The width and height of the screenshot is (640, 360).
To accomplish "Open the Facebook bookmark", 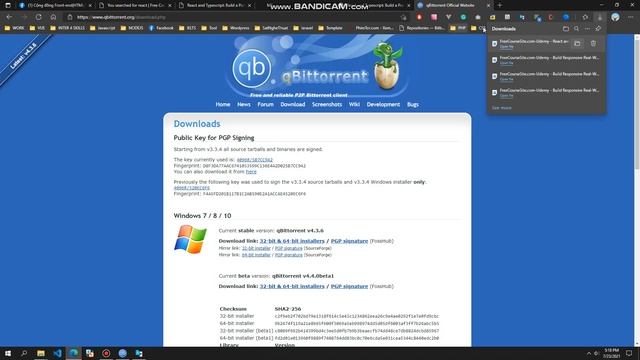I will (161, 28).
